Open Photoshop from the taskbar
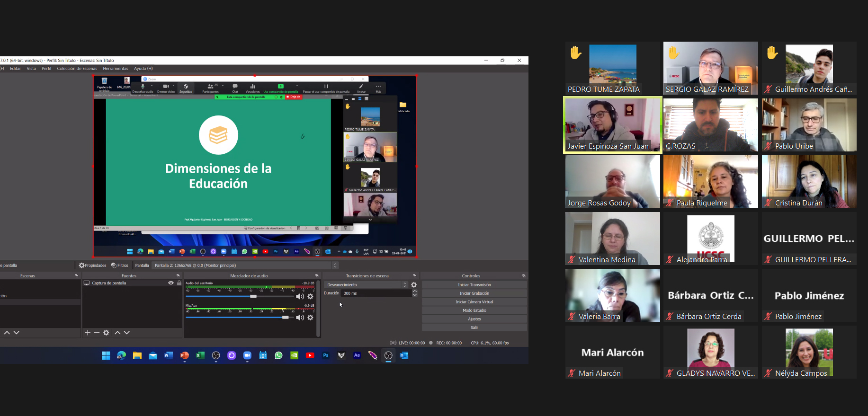This screenshot has width=868, height=416. (326, 355)
